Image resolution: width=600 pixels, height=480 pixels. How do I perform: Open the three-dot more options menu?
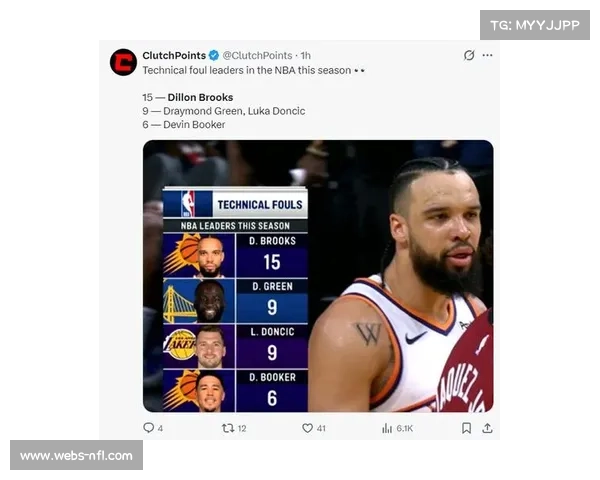pos(487,56)
